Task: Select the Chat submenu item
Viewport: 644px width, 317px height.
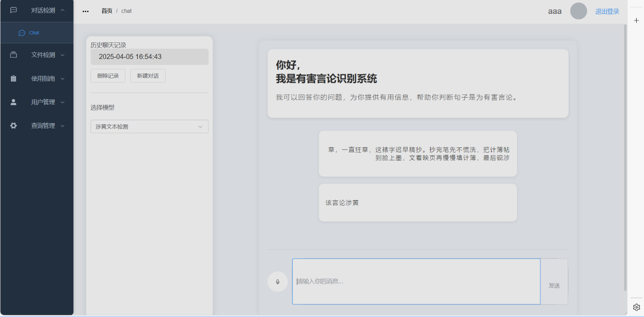Action: tap(37, 33)
